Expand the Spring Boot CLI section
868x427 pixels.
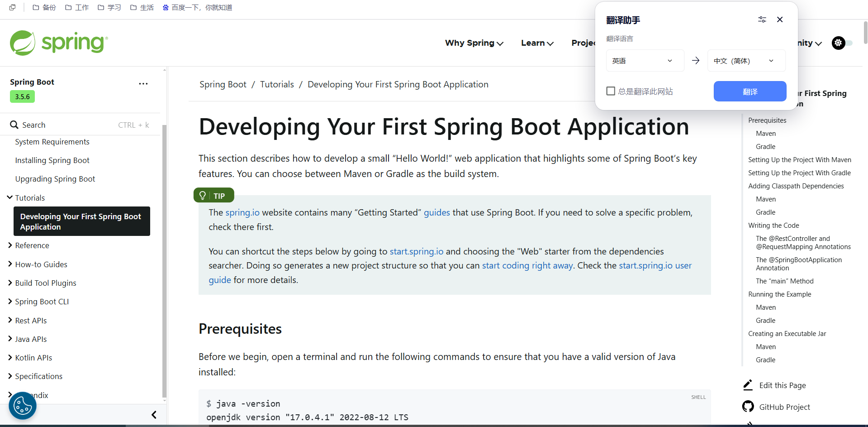pos(10,301)
